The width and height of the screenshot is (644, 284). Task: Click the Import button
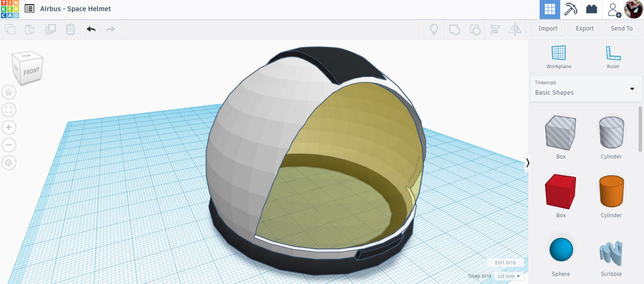(x=548, y=28)
